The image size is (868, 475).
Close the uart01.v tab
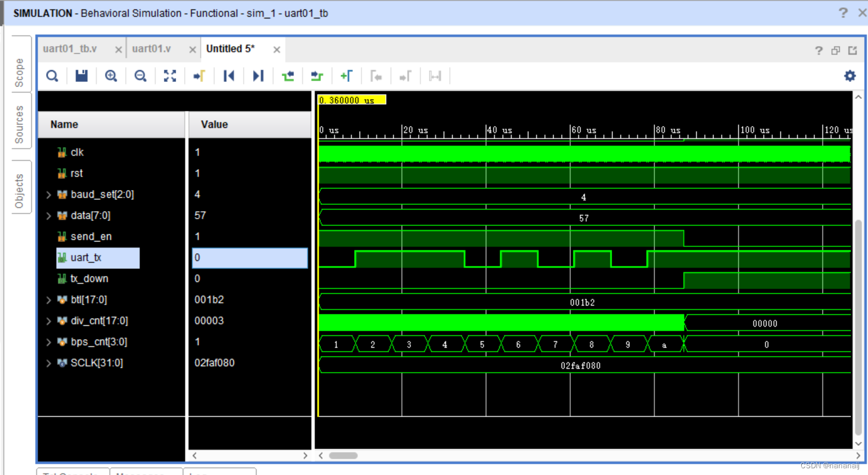pyautogui.click(x=192, y=49)
